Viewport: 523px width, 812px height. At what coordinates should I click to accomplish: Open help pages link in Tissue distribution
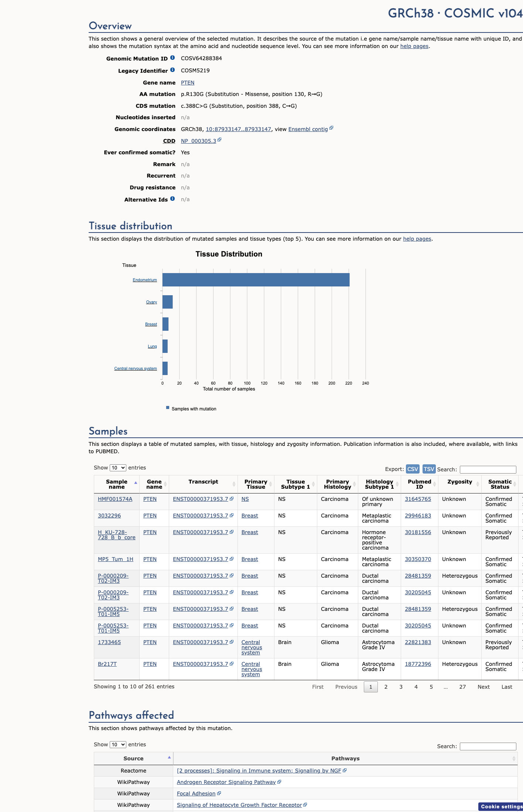coord(417,239)
